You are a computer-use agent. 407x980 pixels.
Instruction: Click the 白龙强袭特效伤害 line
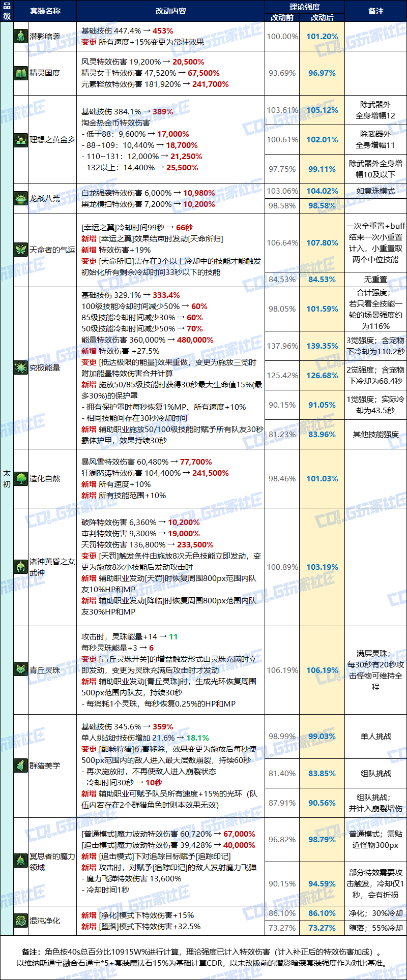[148, 193]
